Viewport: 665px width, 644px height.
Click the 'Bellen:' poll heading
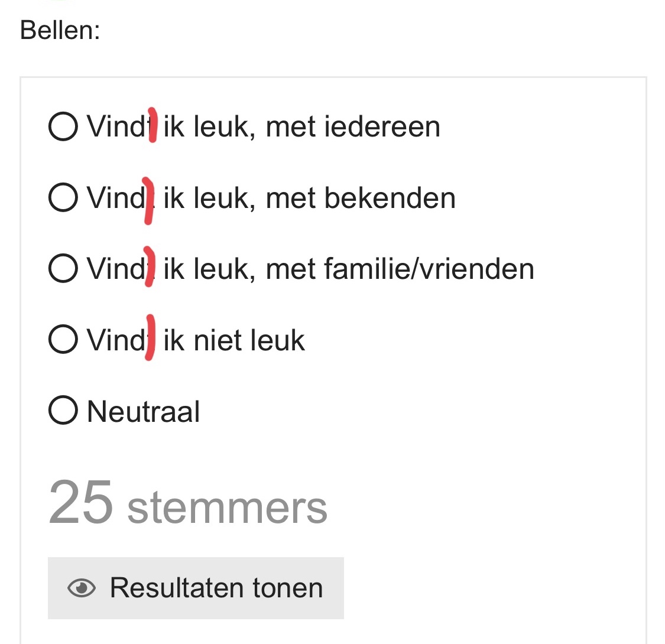click(x=60, y=30)
